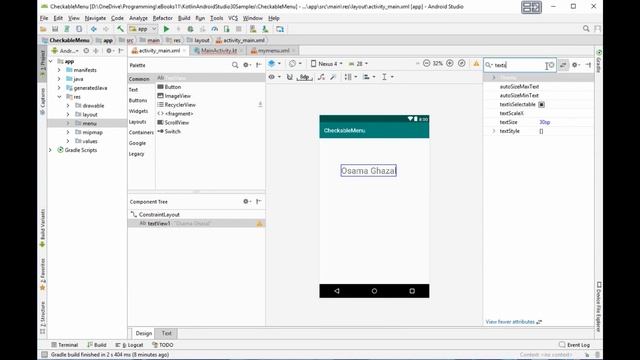640x360 pixels.
Task: Click zoom to fit screen icon
Action: click(x=462, y=64)
